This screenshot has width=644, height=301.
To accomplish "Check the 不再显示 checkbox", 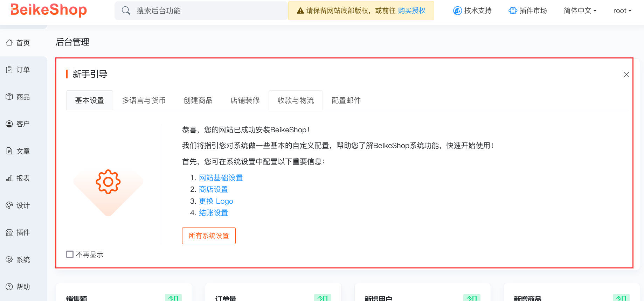I will point(70,254).
